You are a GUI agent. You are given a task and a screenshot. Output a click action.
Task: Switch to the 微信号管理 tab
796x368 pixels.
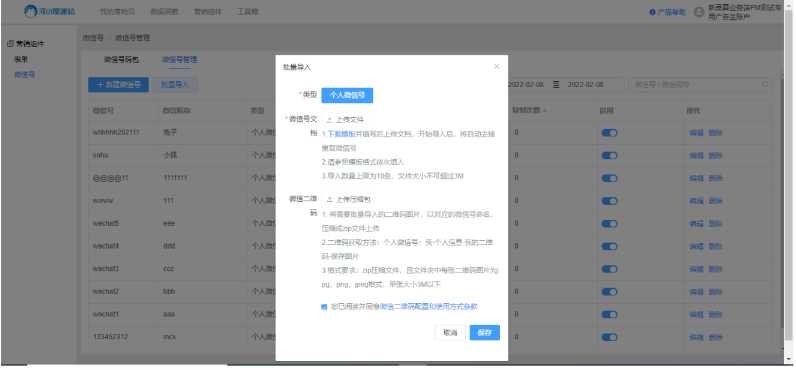[x=180, y=59]
